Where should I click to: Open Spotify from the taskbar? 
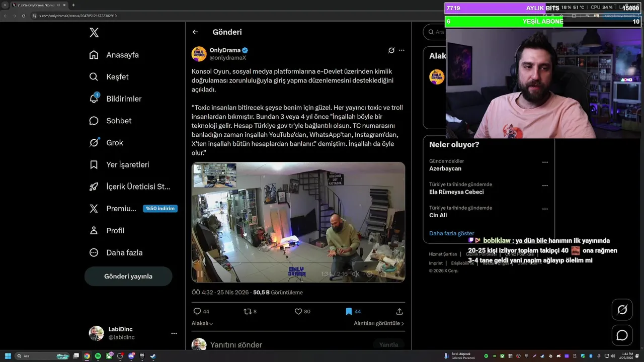click(98, 356)
